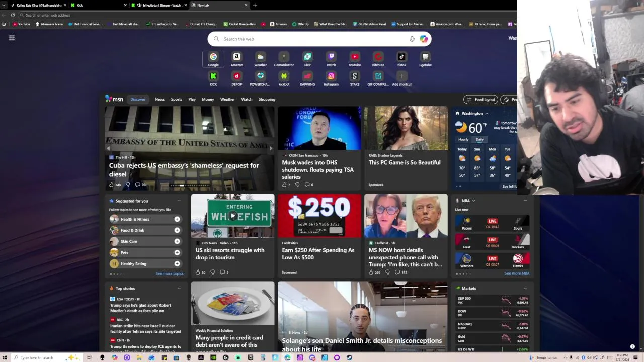
Task: Follow the Skin Care topic
Action: 177,241
